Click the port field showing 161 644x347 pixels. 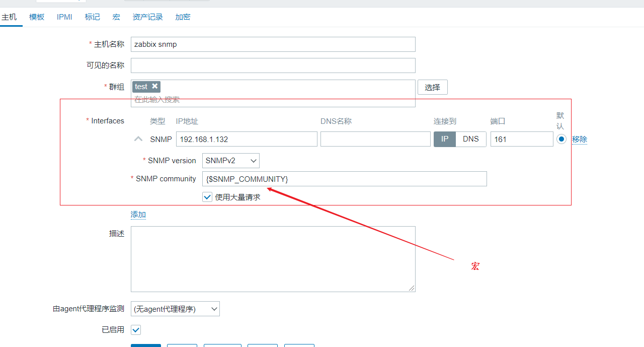[522, 139]
